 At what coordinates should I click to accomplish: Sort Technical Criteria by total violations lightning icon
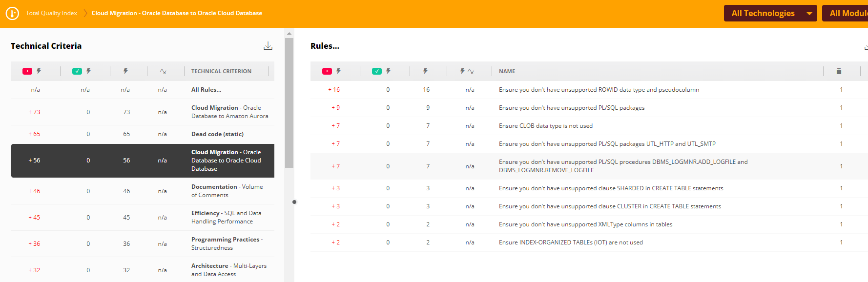(x=125, y=71)
